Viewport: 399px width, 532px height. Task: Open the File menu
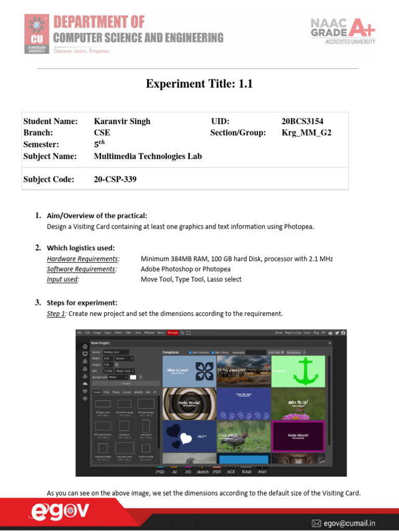(x=79, y=333)
